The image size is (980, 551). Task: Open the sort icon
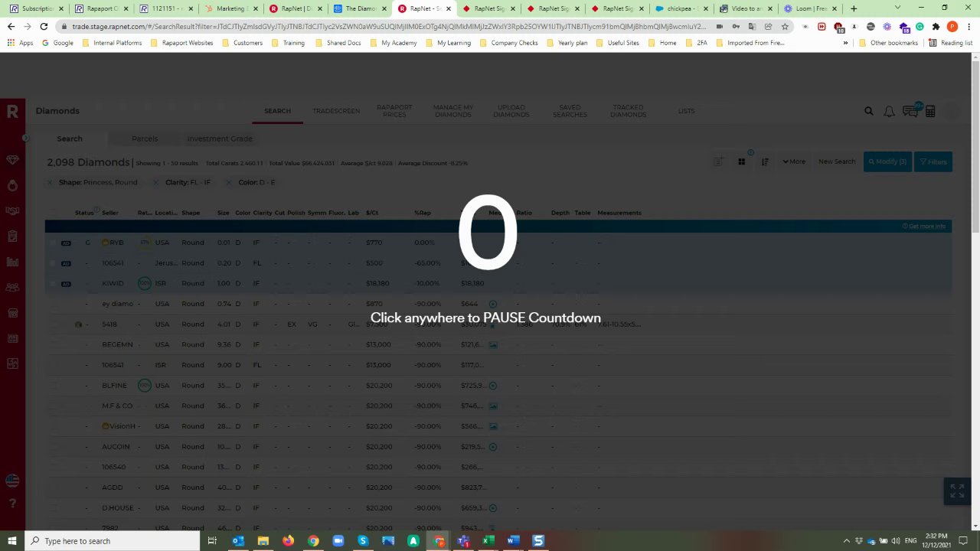click(764, 161)
